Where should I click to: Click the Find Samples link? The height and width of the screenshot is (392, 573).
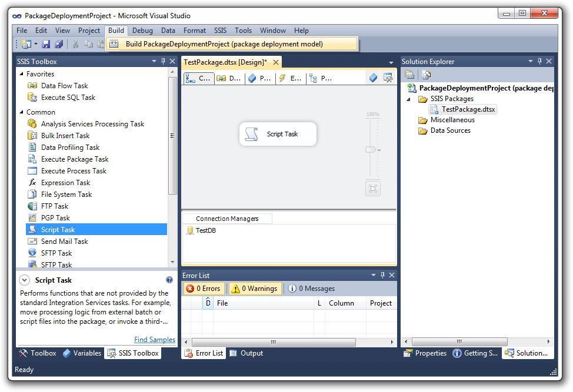click(155, 340)
